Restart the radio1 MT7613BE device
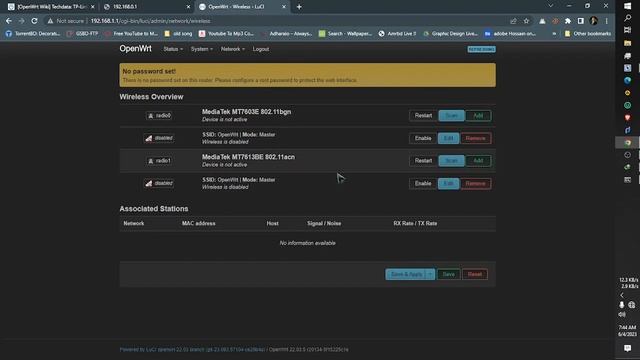Image resolution: width=640 pixels, height=360 pixels. [423, 161]
